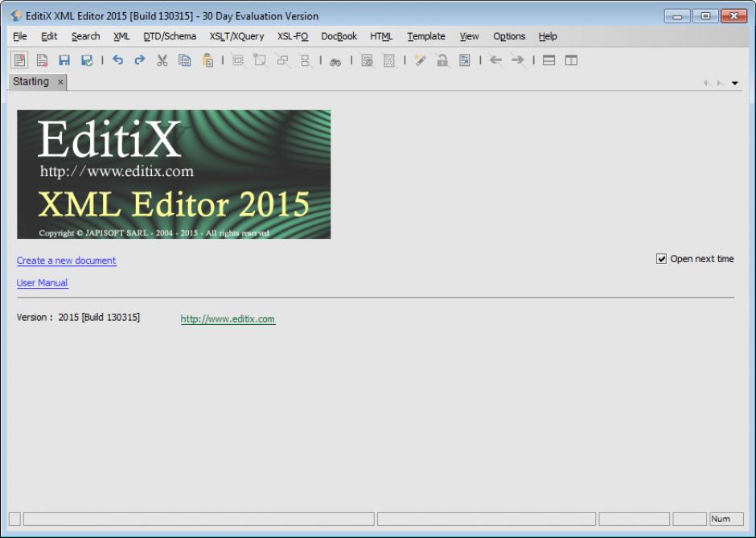Click the Copy icon in toolbar
This screenshot has height=538, width=756.
coord(185,60)
